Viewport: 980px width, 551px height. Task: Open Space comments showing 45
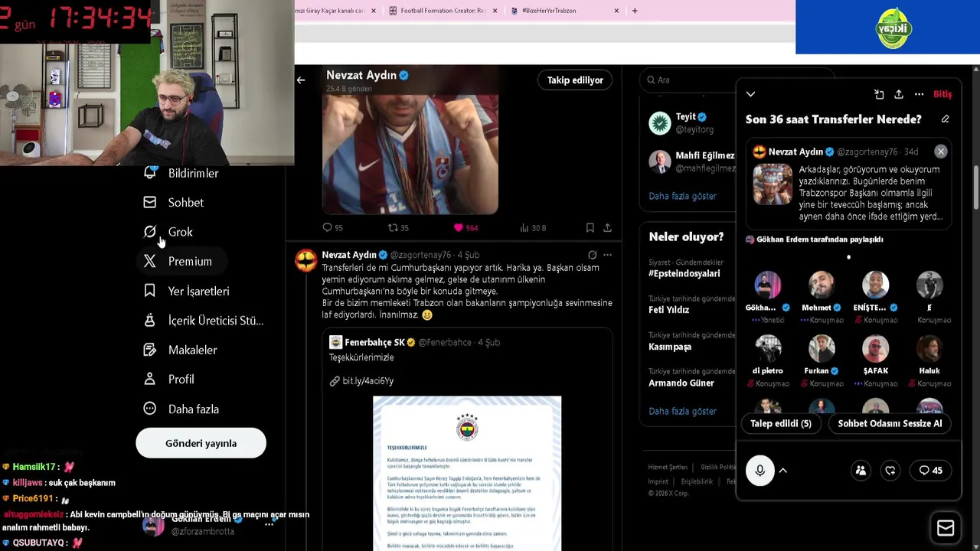930,471
